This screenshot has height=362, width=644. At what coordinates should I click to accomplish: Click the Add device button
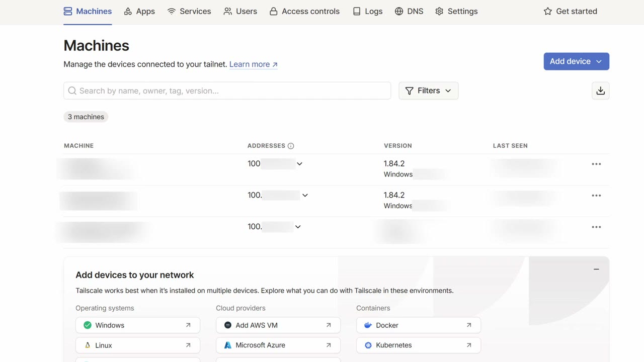click(576, 61)
